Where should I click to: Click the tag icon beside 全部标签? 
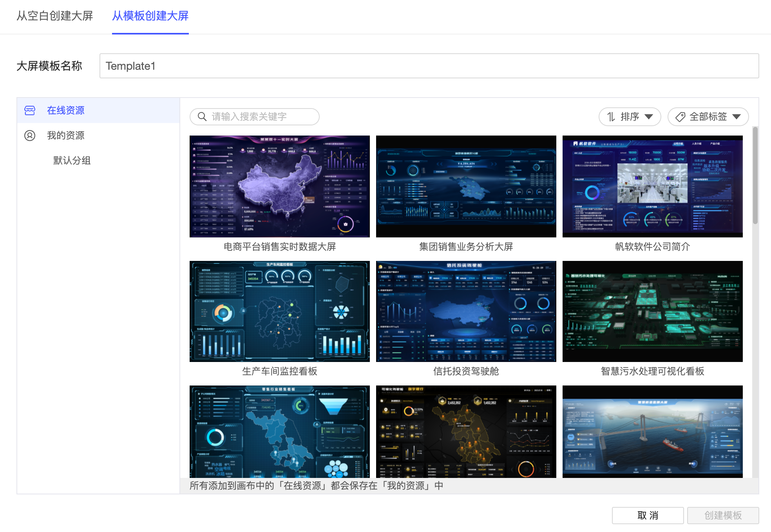681,117
